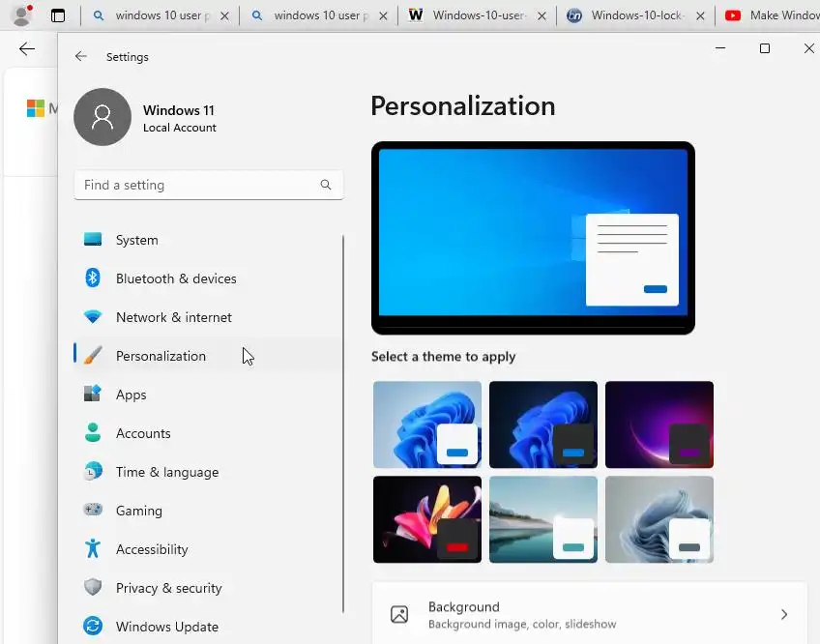
Task: Click the browser back arrow
Action: pyautogui.click(x=27, y=49)
